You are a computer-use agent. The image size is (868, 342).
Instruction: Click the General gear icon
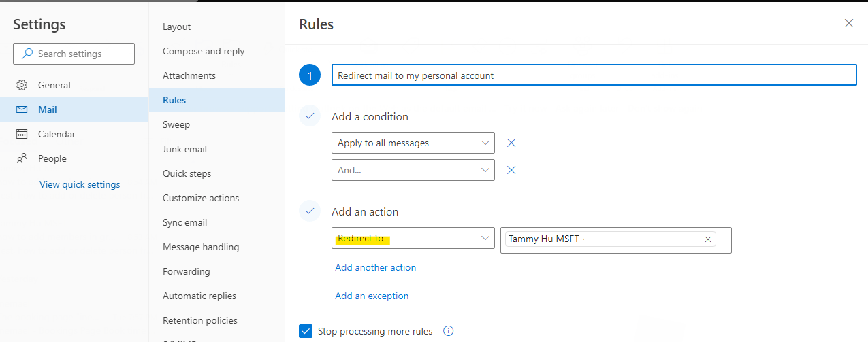coord(22,85)
